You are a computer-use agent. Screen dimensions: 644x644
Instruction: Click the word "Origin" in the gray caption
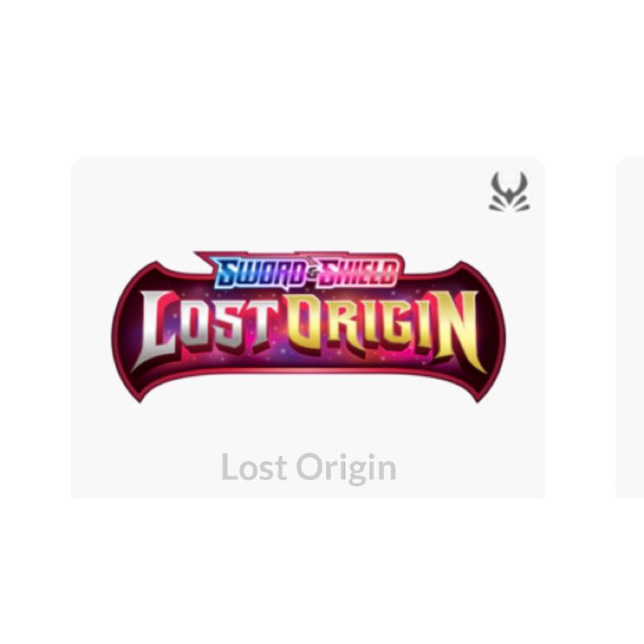click(x=347, y=469)
